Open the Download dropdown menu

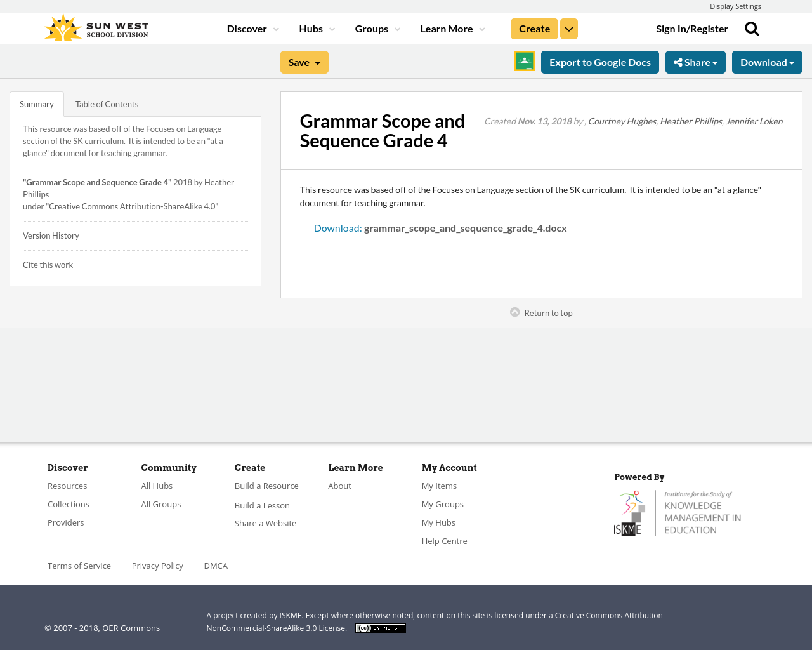coord(767,62)
